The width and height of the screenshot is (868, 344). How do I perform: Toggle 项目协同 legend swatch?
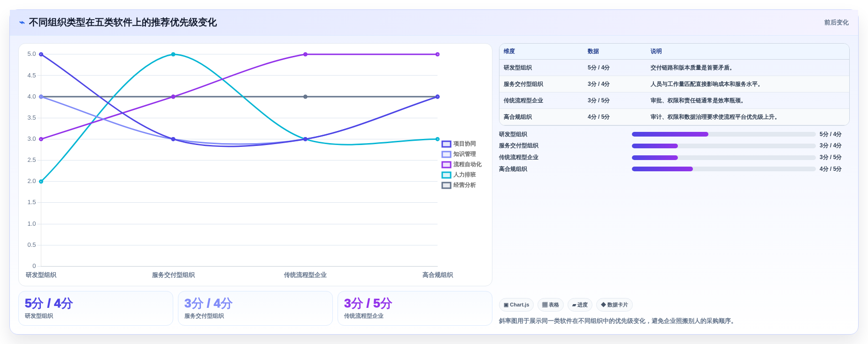(x=446, y=144)
